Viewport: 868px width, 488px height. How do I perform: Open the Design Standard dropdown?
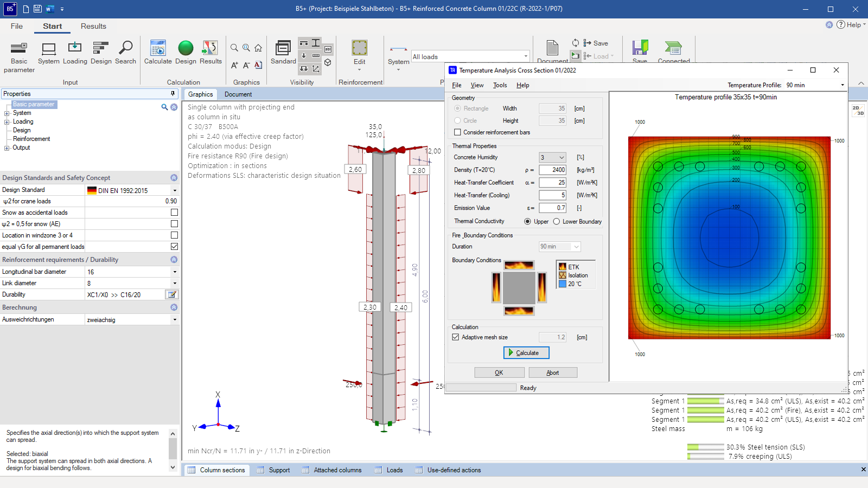(x=175, y=190)
